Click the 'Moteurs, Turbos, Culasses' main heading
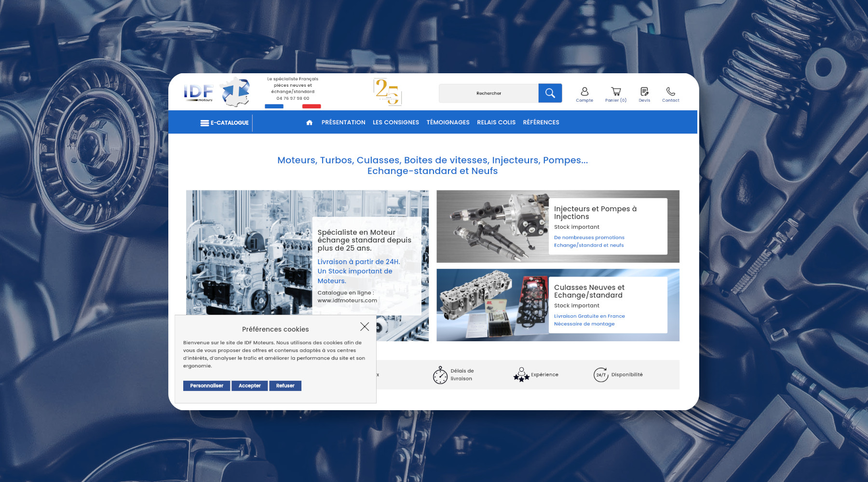 coord(433,165)
